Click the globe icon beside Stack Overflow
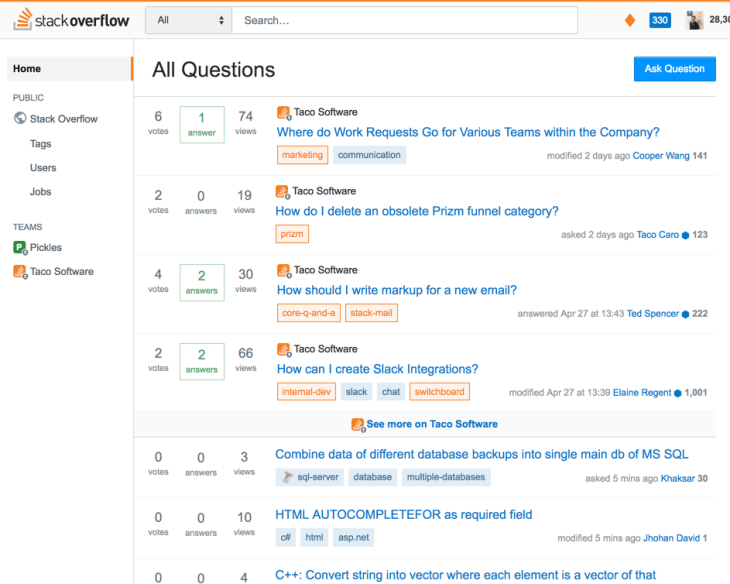 20,118
